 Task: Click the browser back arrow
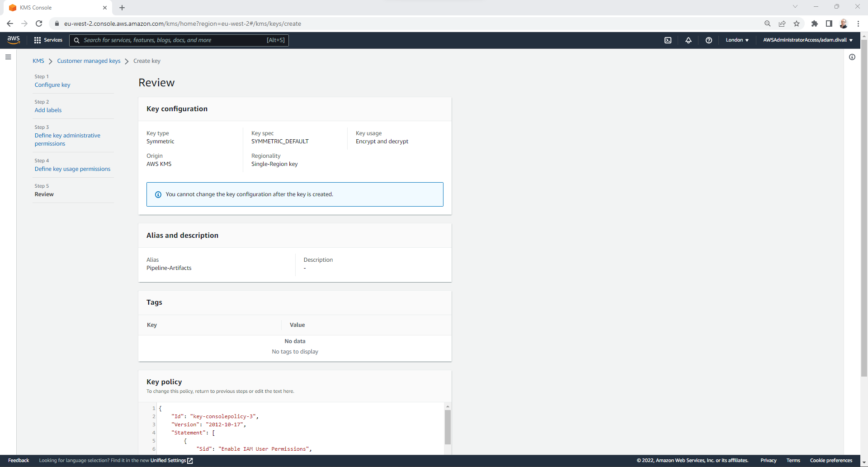point(10,24)
